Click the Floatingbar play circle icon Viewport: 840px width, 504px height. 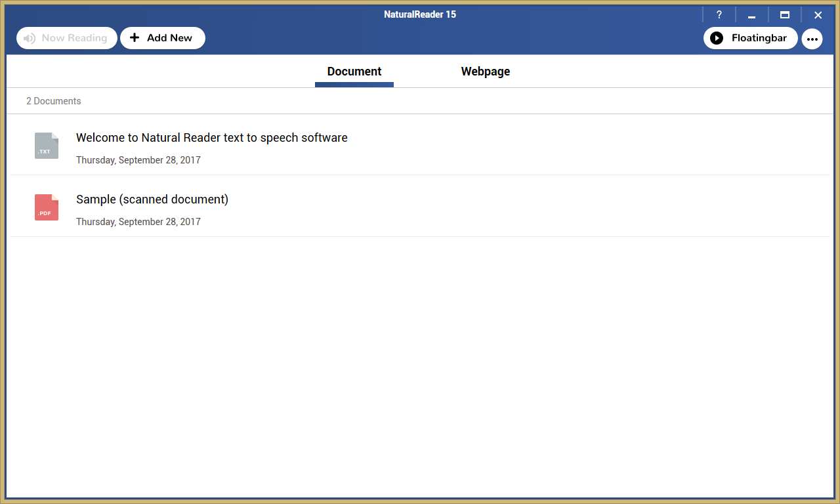coord(717,38)
